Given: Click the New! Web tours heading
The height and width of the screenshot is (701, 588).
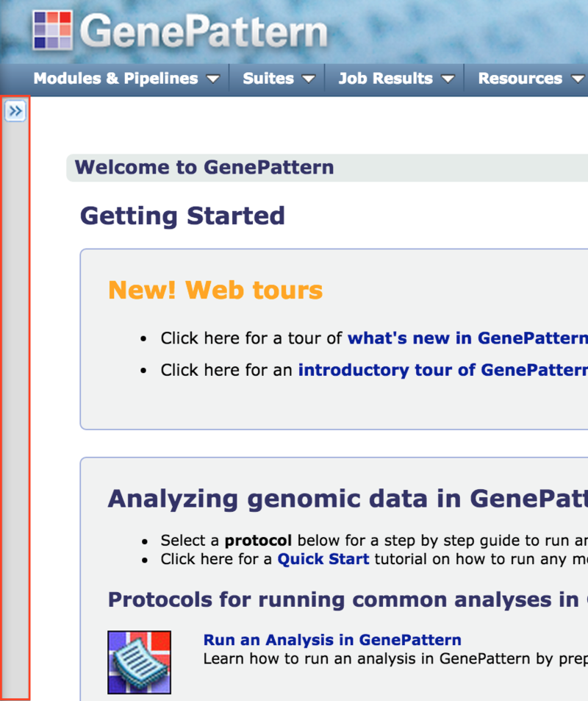Looking at the screenshot, I should pyautogui.click(x=215, y=290).
